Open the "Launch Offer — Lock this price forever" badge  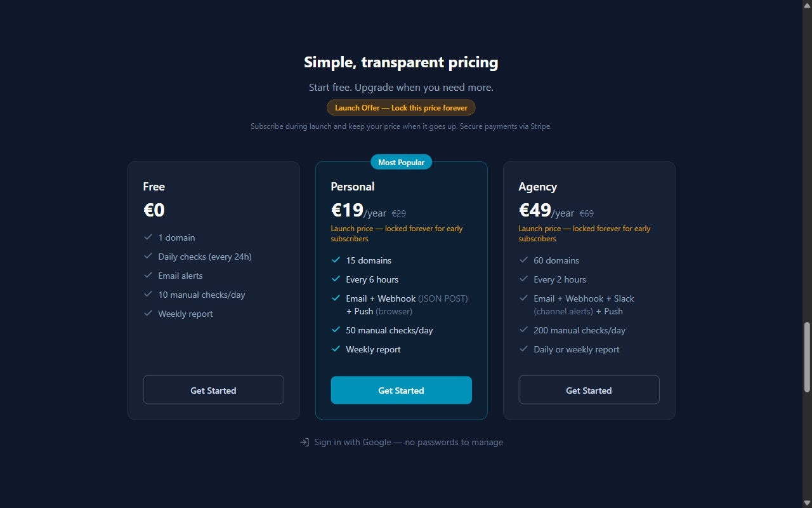(401, 107)
